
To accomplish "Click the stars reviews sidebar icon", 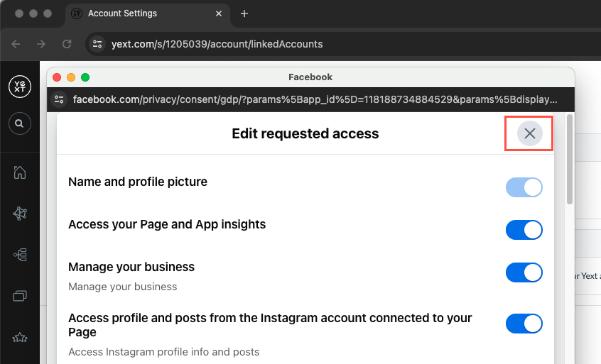I will pyautogui.click(x=19, y=336).
